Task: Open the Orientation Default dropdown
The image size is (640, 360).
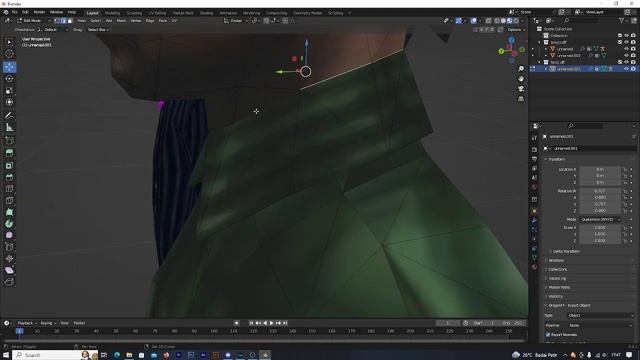Action: [53, 30]
